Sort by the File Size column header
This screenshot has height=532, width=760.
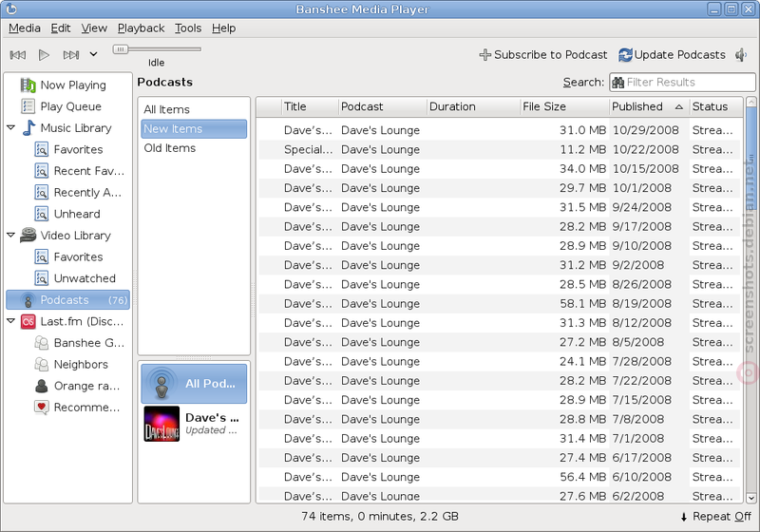564,106
